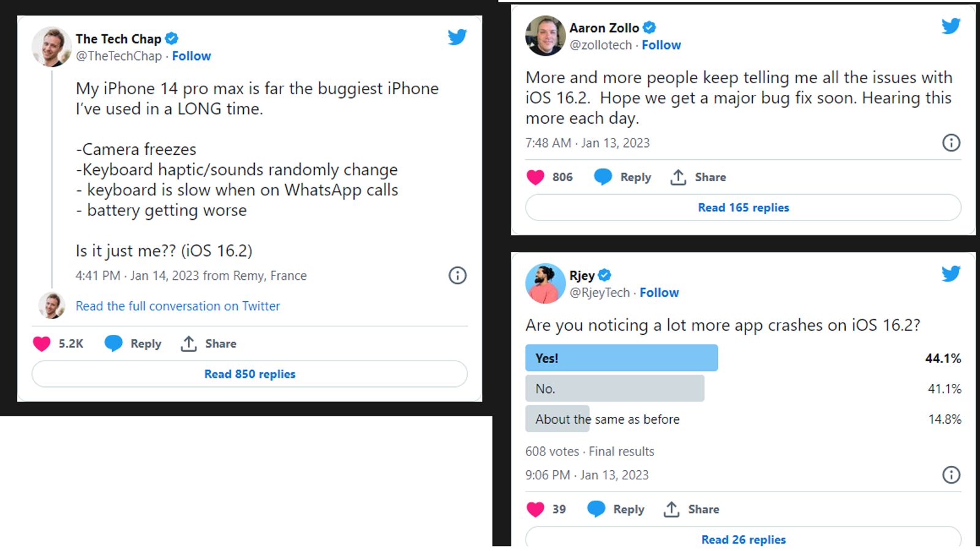Click the info icon on Aaron Zollo's tweet

[x=951, y=143]
